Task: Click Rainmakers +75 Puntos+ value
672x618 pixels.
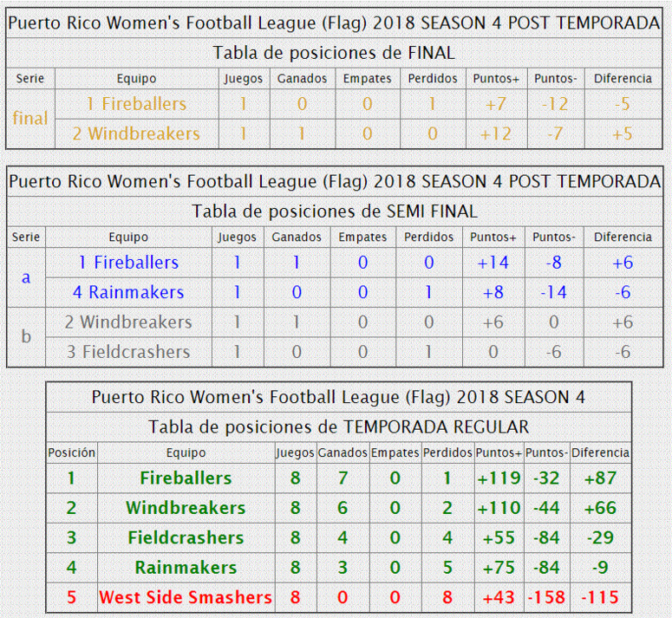Action: (x=499, y=568)
